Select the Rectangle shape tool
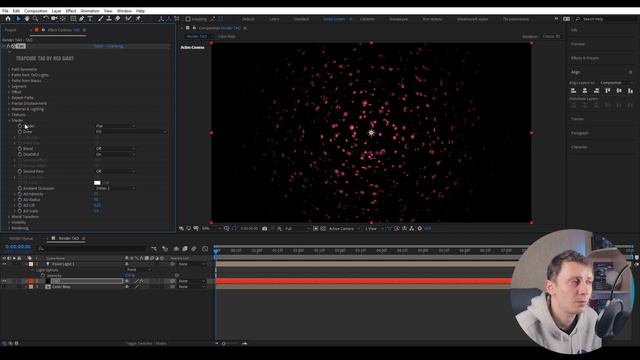The width and height of the screenshot is (640, 360). click(x=73, y=19)
